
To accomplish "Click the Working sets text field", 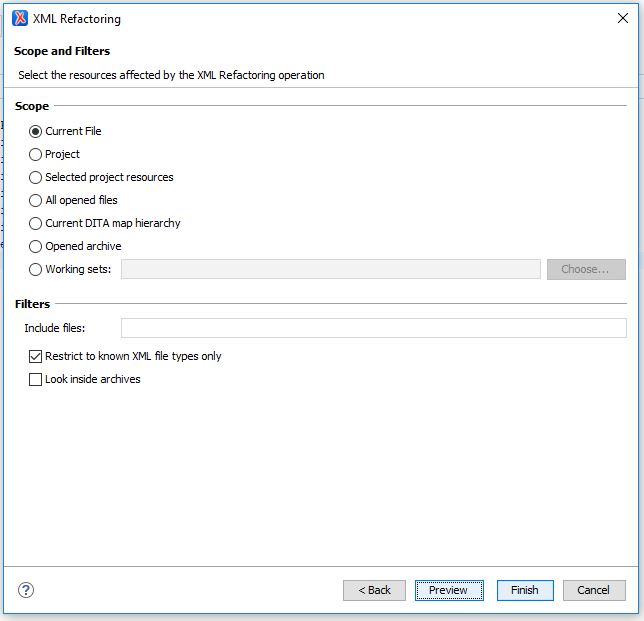I will coord(331,269).
